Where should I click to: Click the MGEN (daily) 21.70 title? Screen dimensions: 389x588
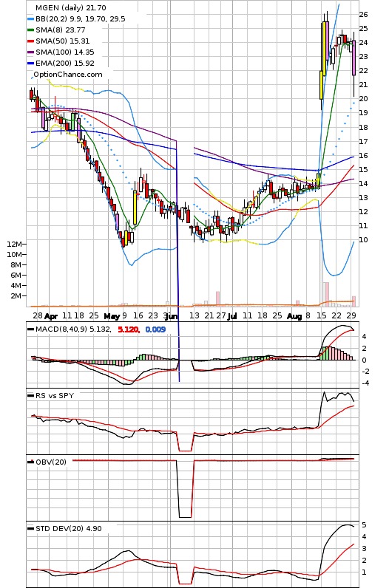pyautogui.click(x=70, y=8)
